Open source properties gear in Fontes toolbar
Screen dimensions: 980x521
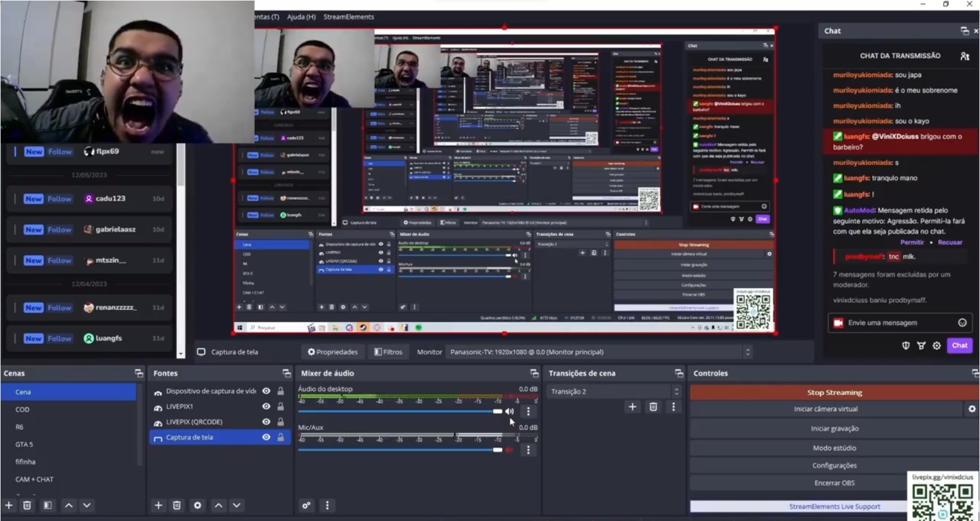[x=197, y=505]
